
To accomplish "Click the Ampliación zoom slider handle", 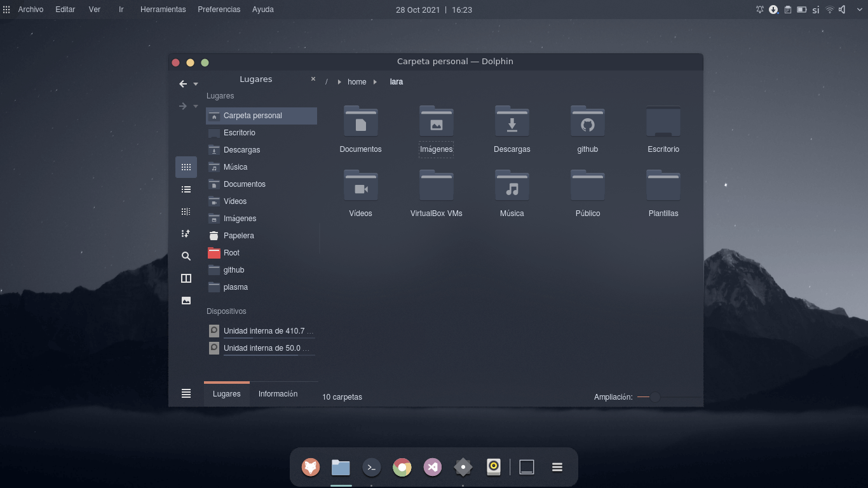I will (655, 397).
